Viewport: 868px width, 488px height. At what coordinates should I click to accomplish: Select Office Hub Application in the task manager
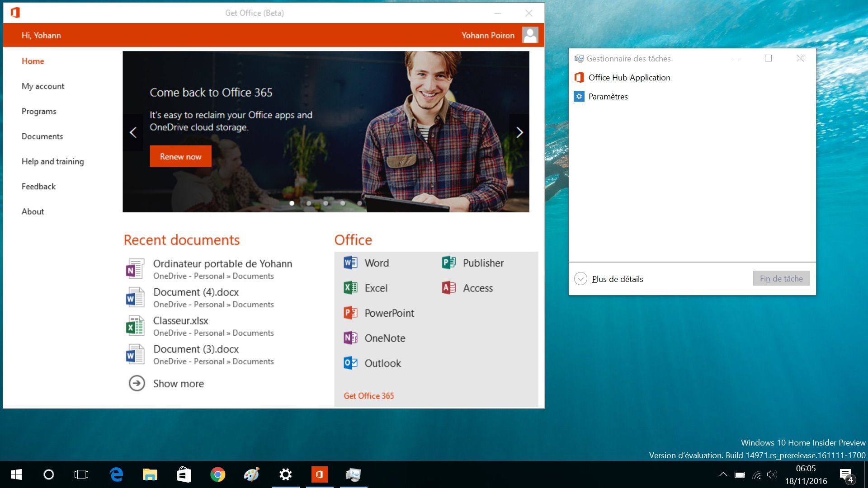629,77
